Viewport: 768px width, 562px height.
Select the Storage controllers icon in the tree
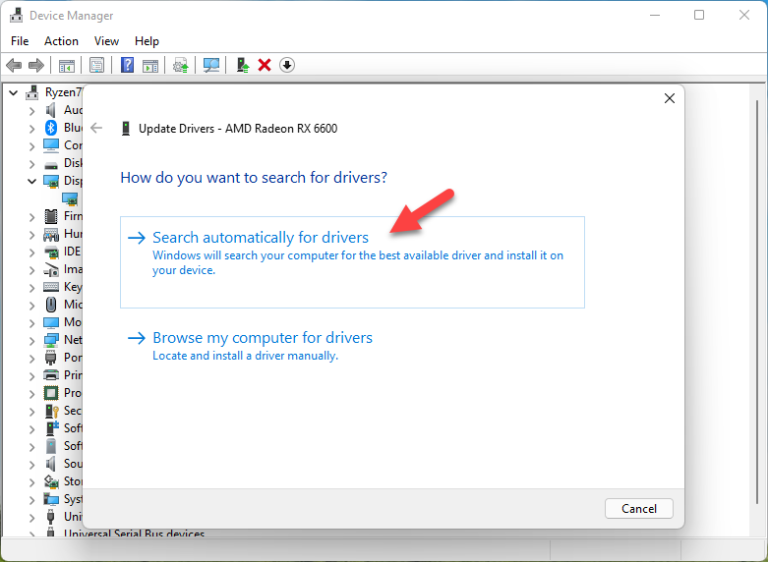pos(51,482)
